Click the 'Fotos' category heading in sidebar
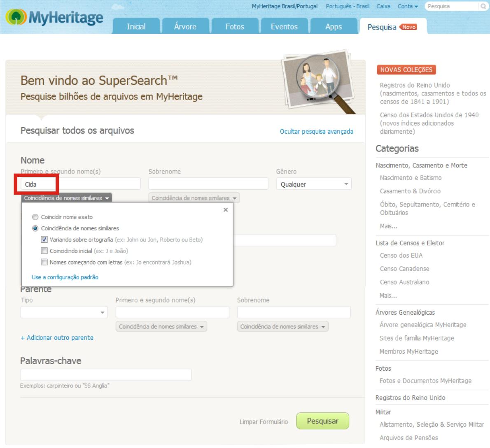Image resolution: width=490 pixels, height=448 pixels. click(383, 368)
